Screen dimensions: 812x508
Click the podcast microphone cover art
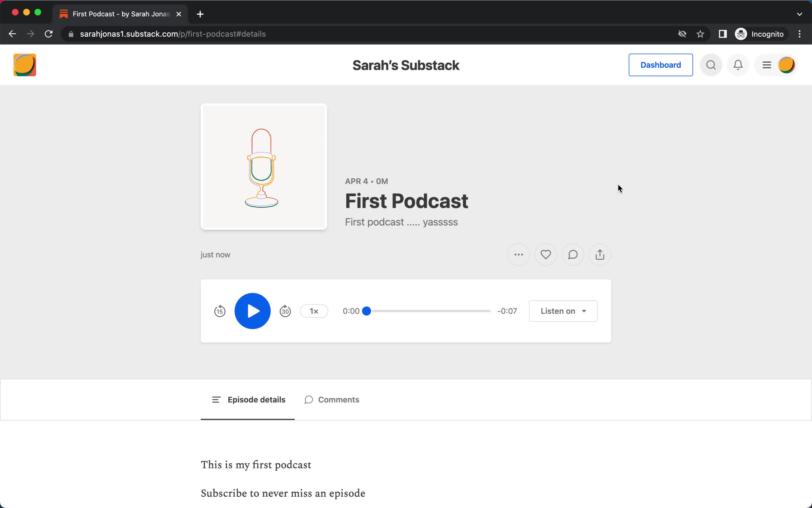(264, 167)
